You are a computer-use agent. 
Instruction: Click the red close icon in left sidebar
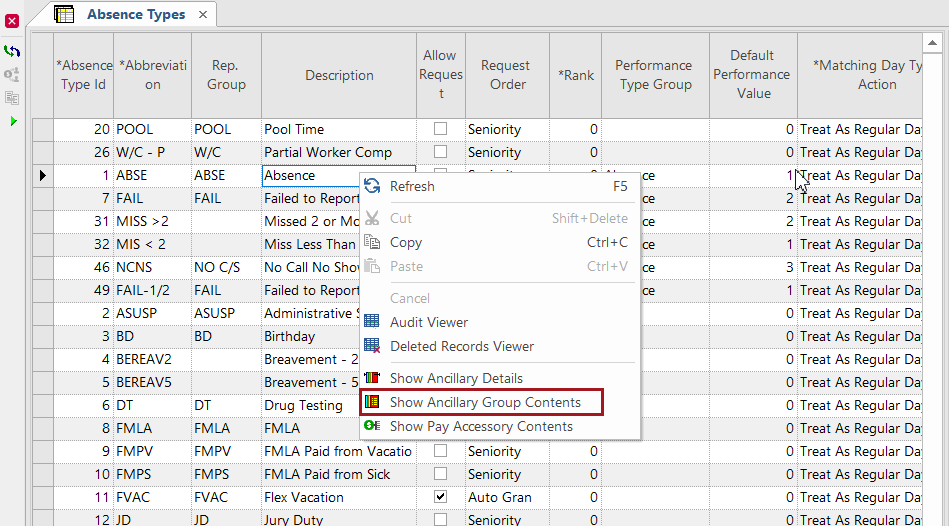[11, 21]
